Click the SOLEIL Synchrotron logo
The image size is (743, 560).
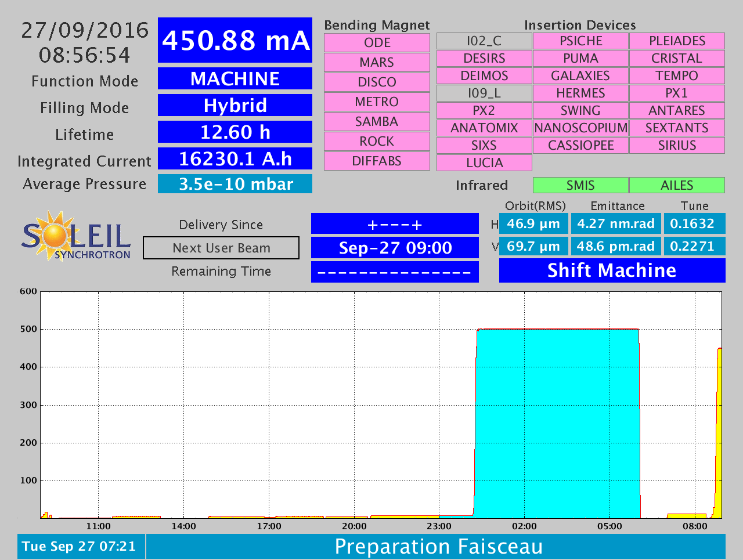tap(76, 236)
